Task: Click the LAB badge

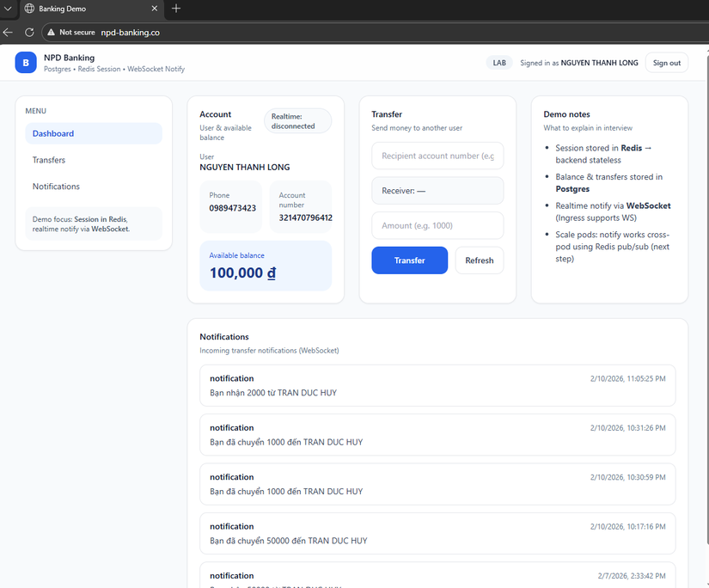Action: click(x=499, y=63)
